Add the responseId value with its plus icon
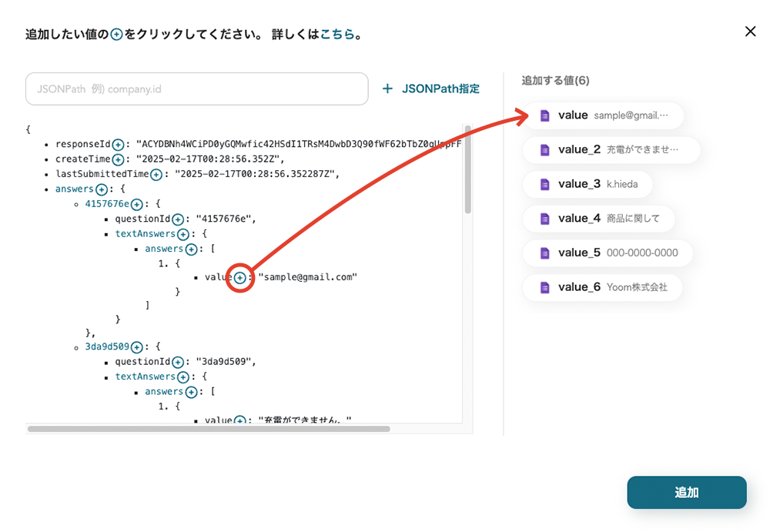Viewport: 770px width, 532px height. click(118, 145)
